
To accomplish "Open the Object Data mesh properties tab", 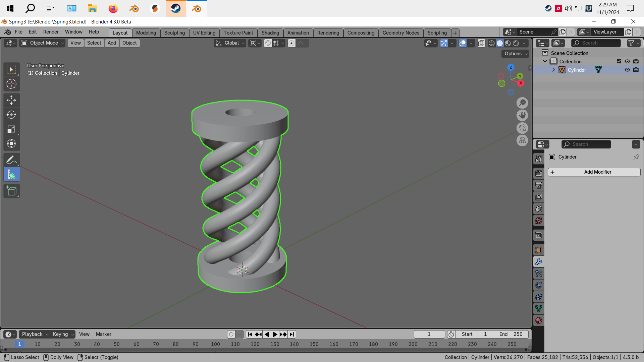I will click(x=539, y=309).
